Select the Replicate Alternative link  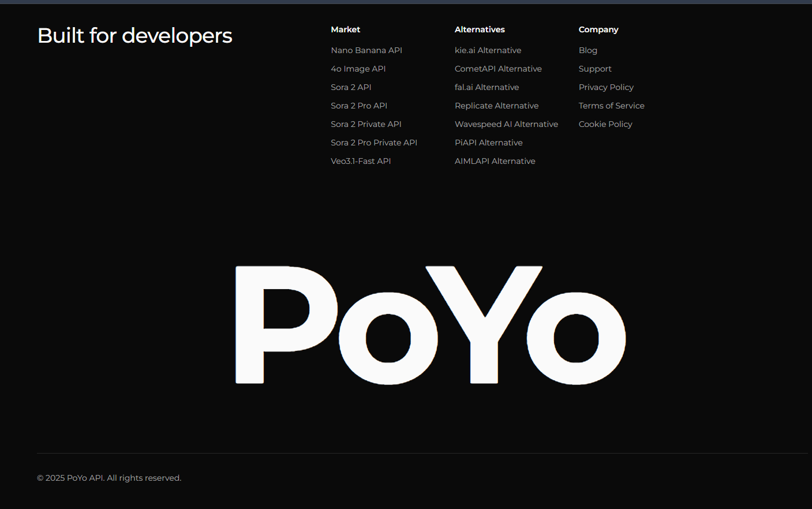[x=496, y=106]
